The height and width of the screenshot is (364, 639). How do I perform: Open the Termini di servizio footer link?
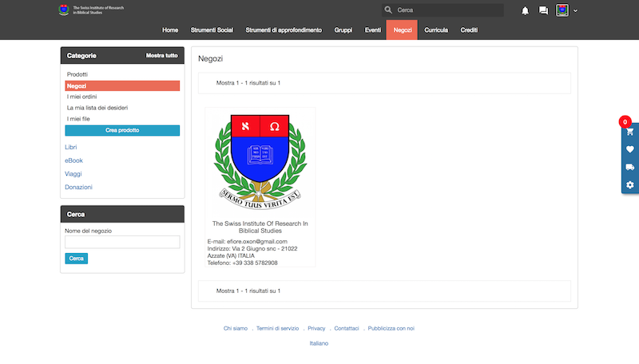pyautogui.click(x=277, y=329)
